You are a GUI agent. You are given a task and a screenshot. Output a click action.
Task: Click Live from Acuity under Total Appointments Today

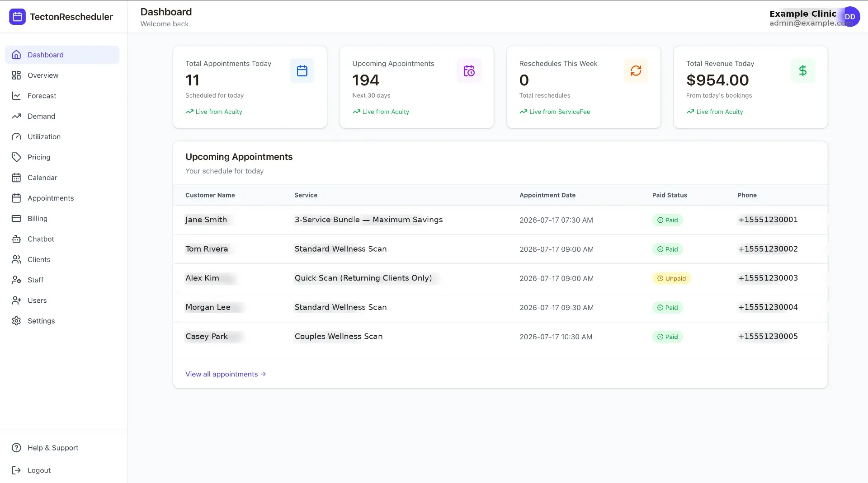point(219,112)
